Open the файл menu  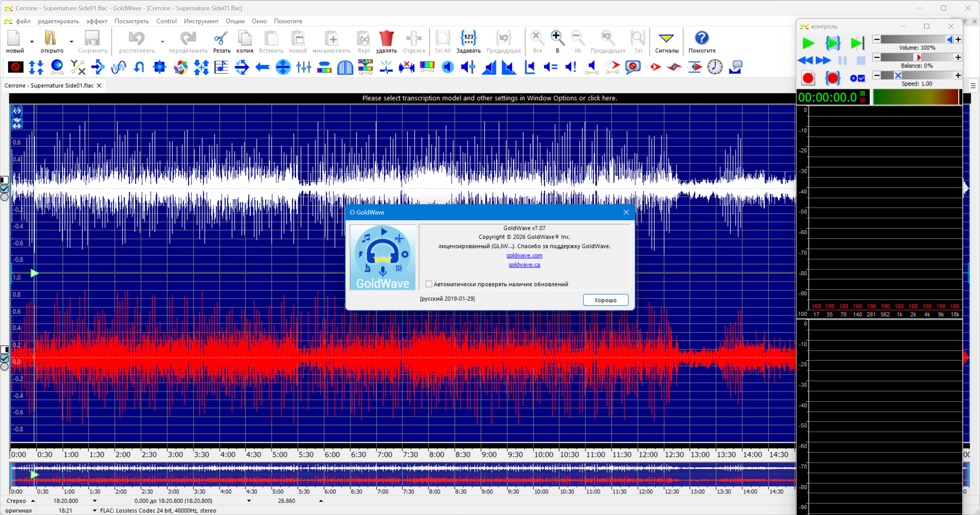click(x=23, y=21)
